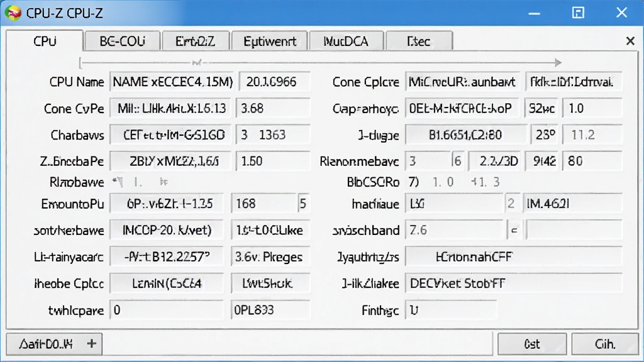Click the sotrhkerbawe field 1.5t-t.0 ClLike
The image size is (644, 362).
[x=270, y=230]
